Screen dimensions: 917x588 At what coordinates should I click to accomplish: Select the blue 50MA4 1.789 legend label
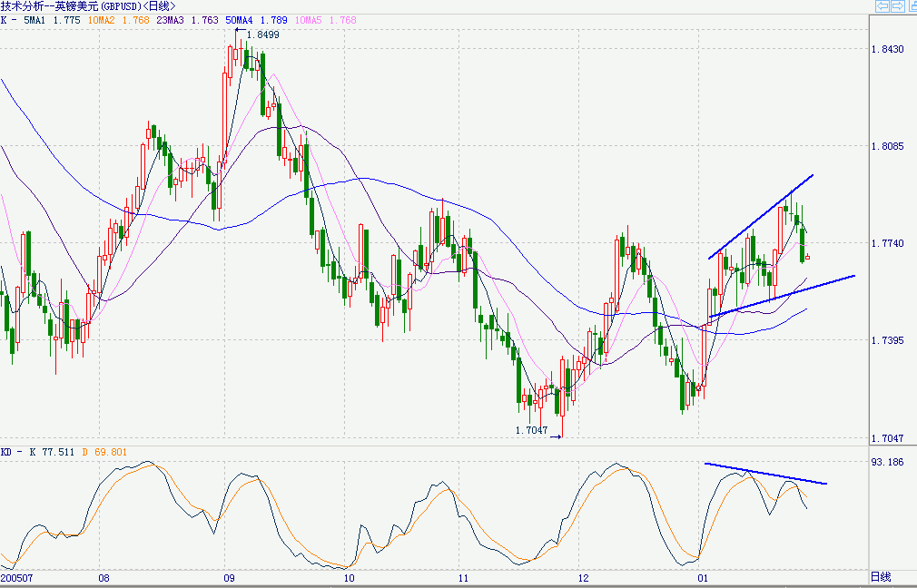pyautogui.click(x=256, y=20)
